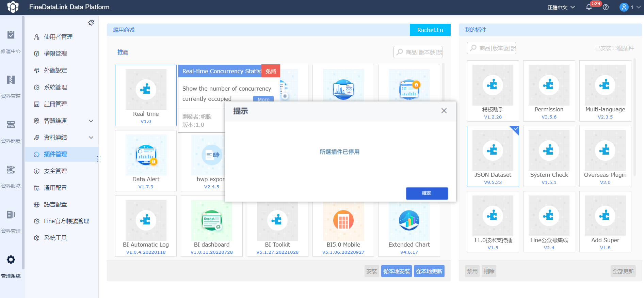Click the pin icon above the sidebar menu
Screen dimensions: 644x298
[91, 23]
